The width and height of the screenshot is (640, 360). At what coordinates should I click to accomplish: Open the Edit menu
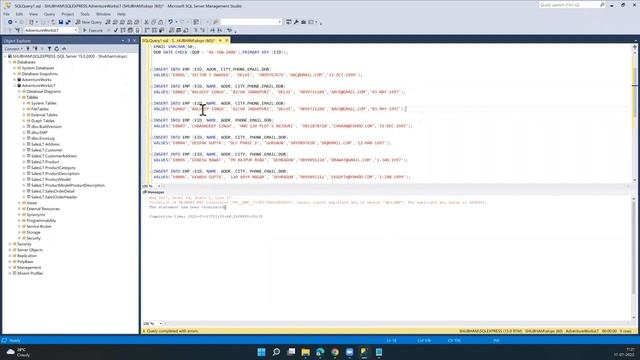(x=19, y=14)
